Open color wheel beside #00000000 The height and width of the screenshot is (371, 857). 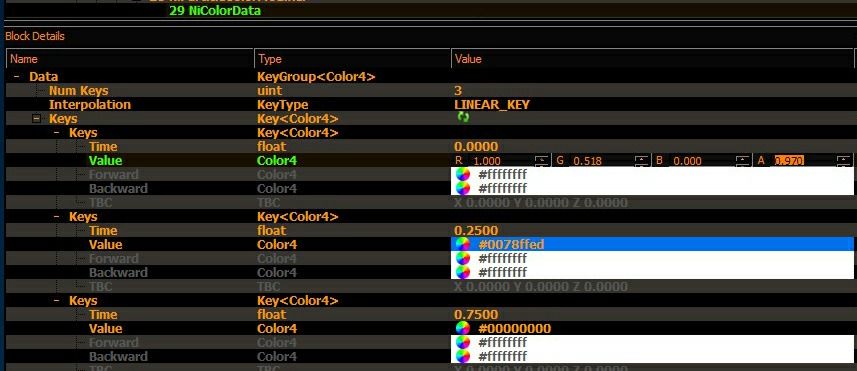pos(462,328)
